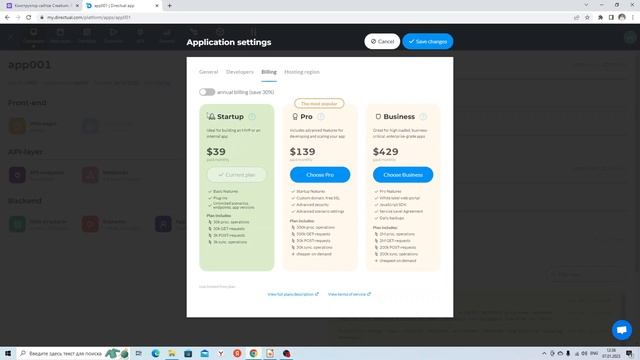Open the tab search dropdown arrow
The width and height of the screenshot is (640, 360).
point(586,5)
